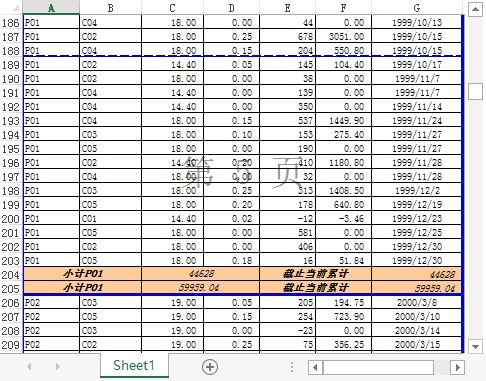The width and height of the screenshot is (486, 381).
Task: Select cell with date 1999/12/23
Action: click(417, 219)
